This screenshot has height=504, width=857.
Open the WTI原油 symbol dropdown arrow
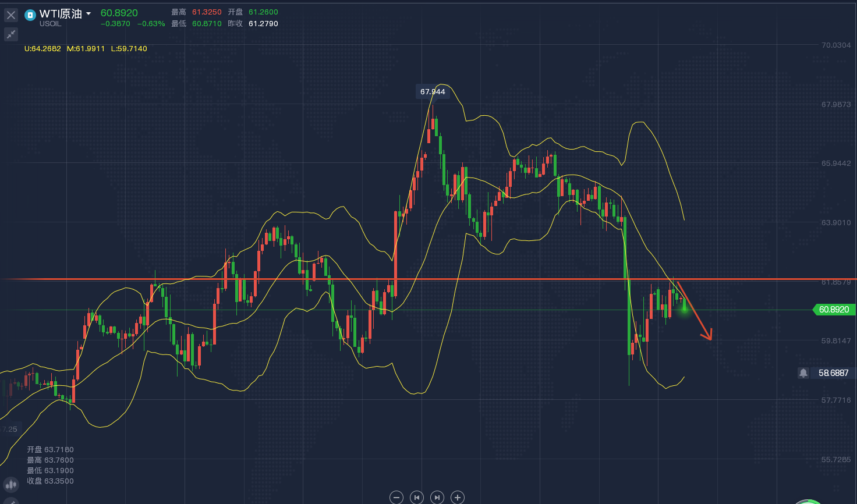pos(88,13)
